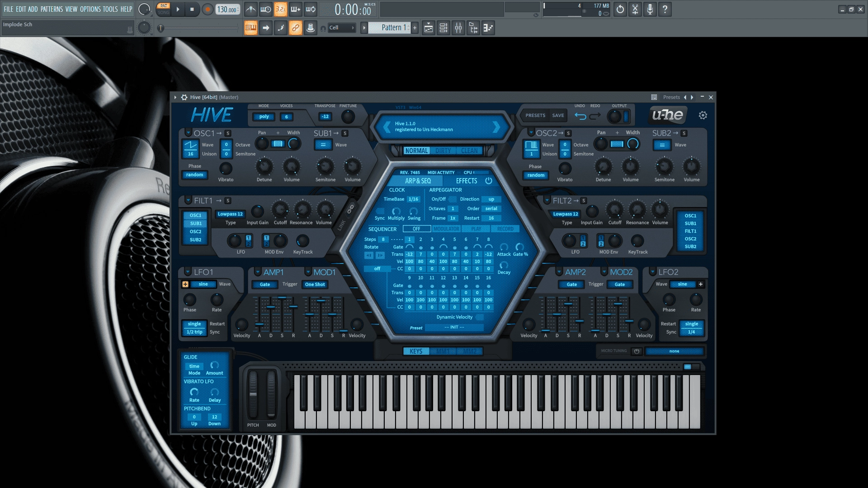The image size is (868, 488).
Task: Open the help question mark icon
Action: pos(665,9)
